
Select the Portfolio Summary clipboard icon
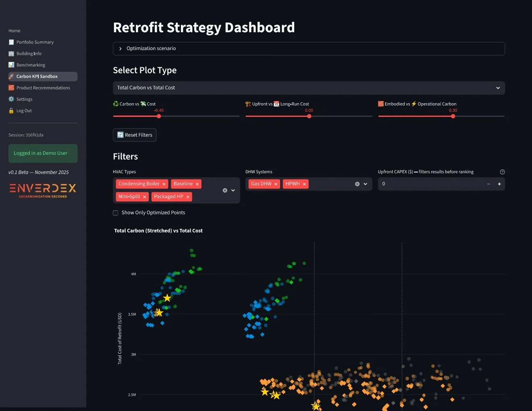click(11, 42)
